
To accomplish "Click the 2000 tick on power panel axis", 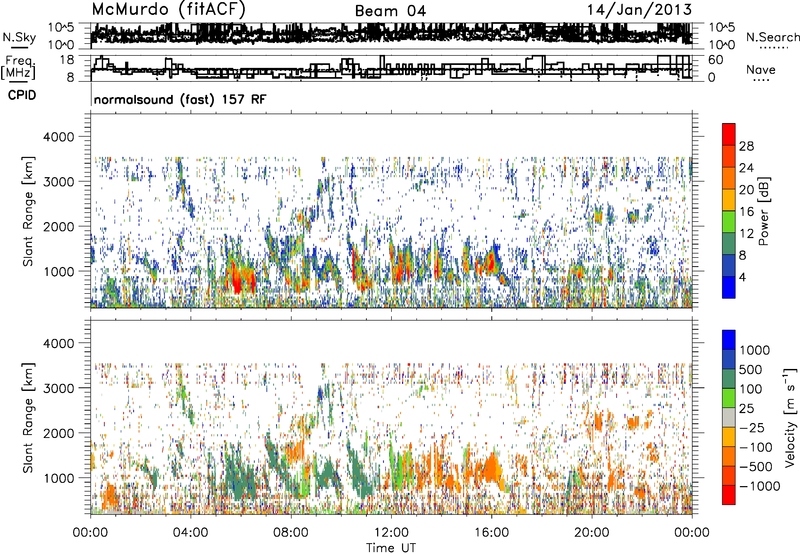I will point(58,226).
